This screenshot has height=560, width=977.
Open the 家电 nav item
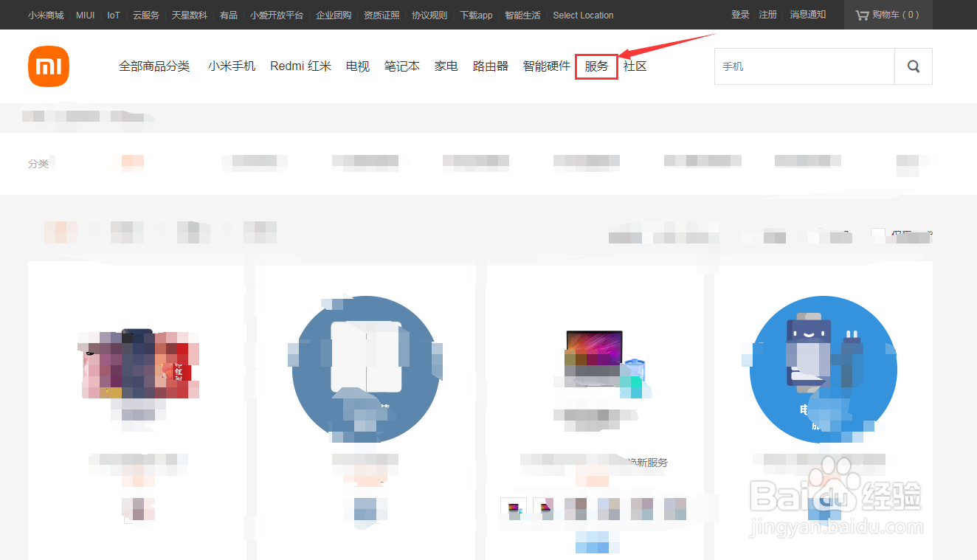pyautogui.click(x=446, y=66)
